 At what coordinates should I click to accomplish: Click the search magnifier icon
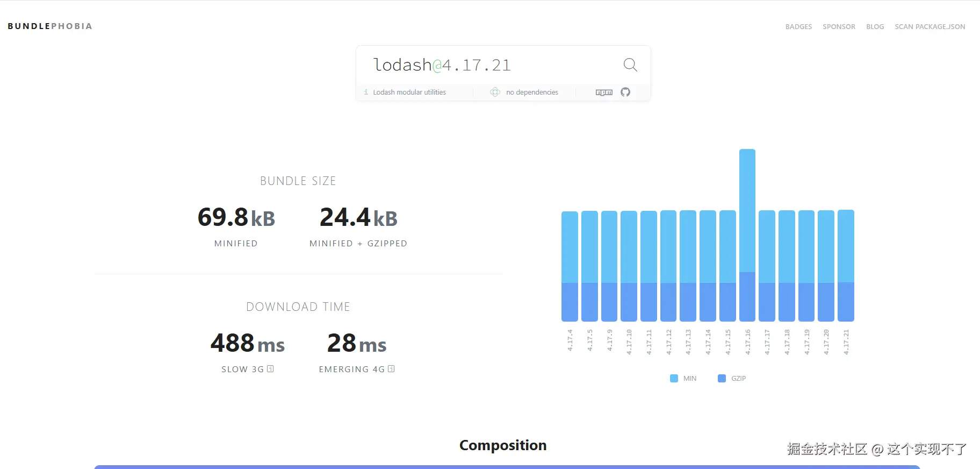click(x=630, y=65)
